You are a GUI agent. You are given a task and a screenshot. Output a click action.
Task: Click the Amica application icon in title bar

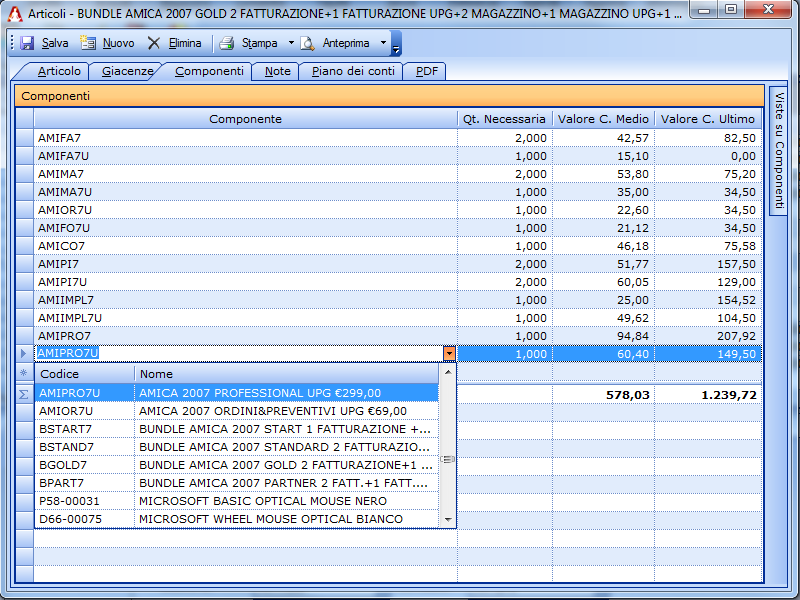15,12
